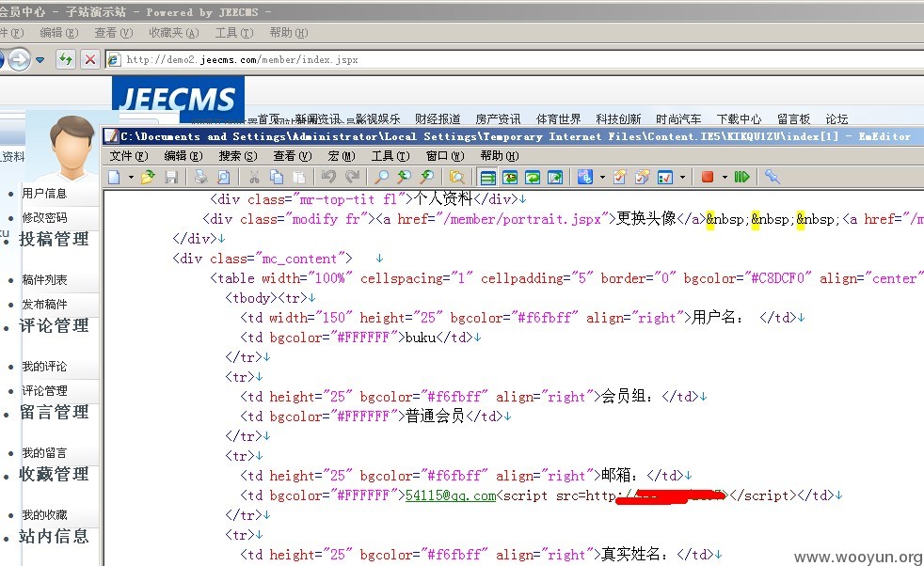
Task: Go to 下载中心 navigation tab
Action: (739, 119)
